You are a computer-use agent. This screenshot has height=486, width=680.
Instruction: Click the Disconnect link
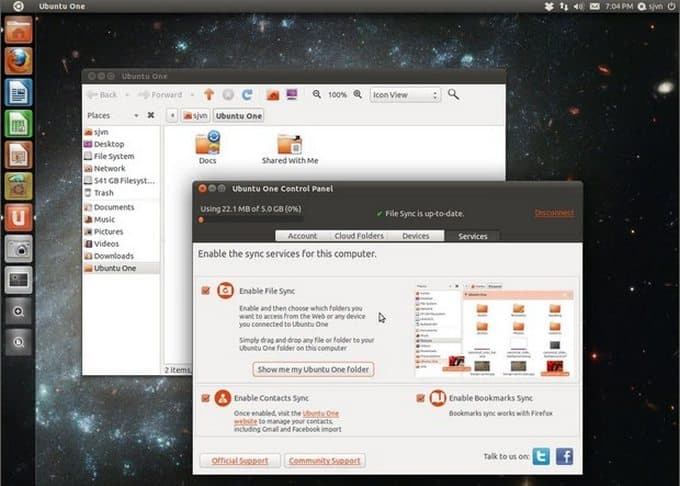pyautogui.click(x=554, y=212)
